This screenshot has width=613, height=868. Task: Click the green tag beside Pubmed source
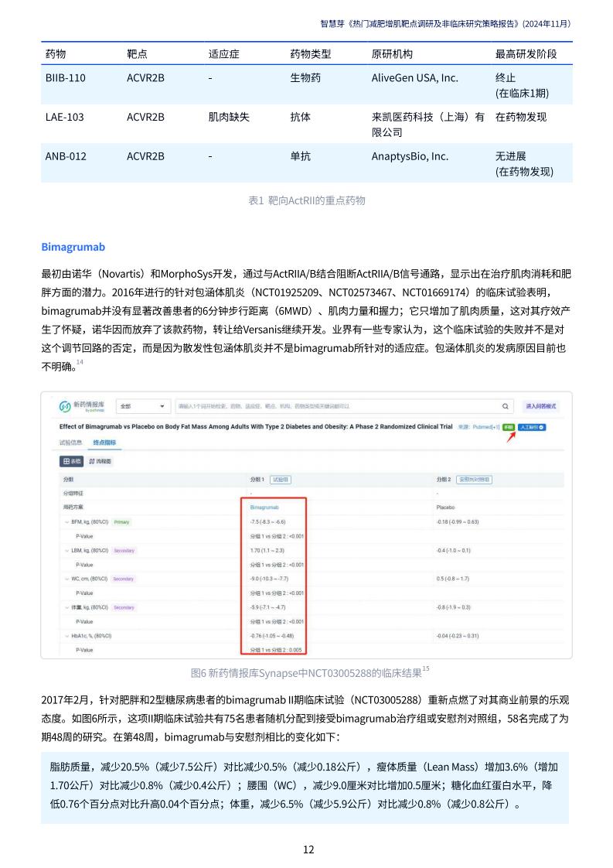(x=509, y=427)
